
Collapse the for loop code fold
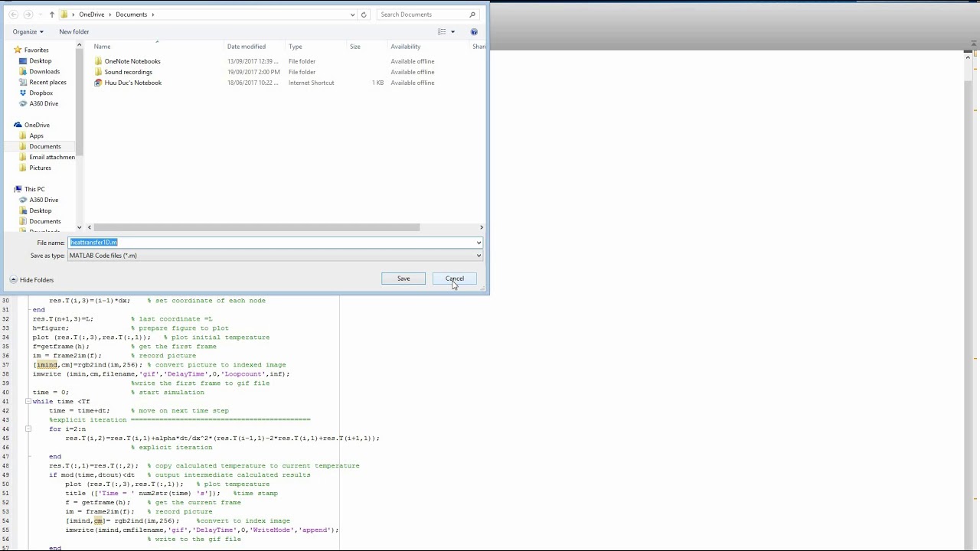click(28, 429)
